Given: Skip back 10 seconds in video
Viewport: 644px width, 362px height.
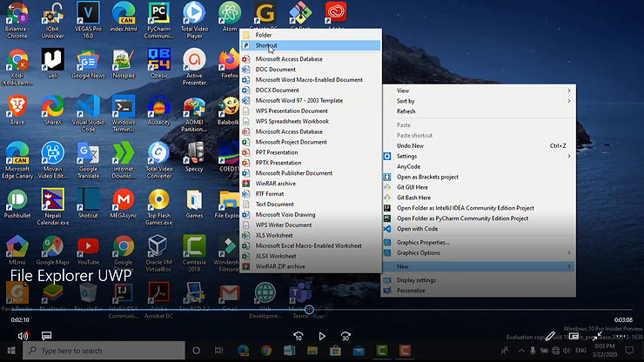Looking at the screenshot, I should point(299,336).
